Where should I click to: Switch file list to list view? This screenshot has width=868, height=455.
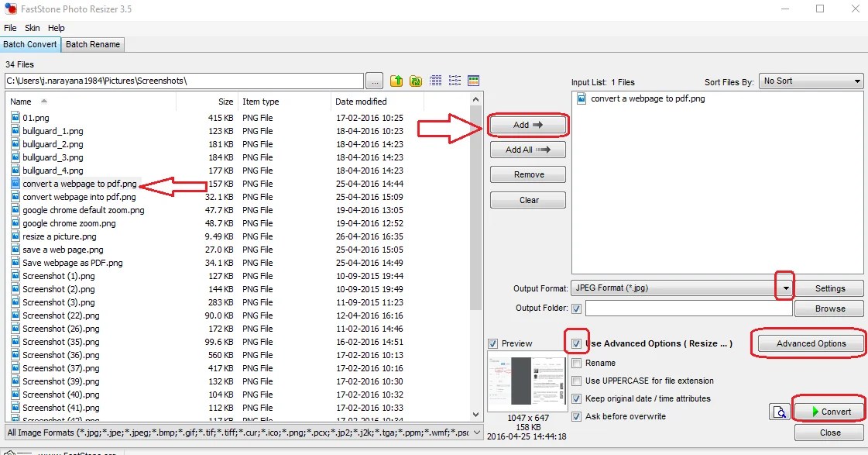click(455, 81)
